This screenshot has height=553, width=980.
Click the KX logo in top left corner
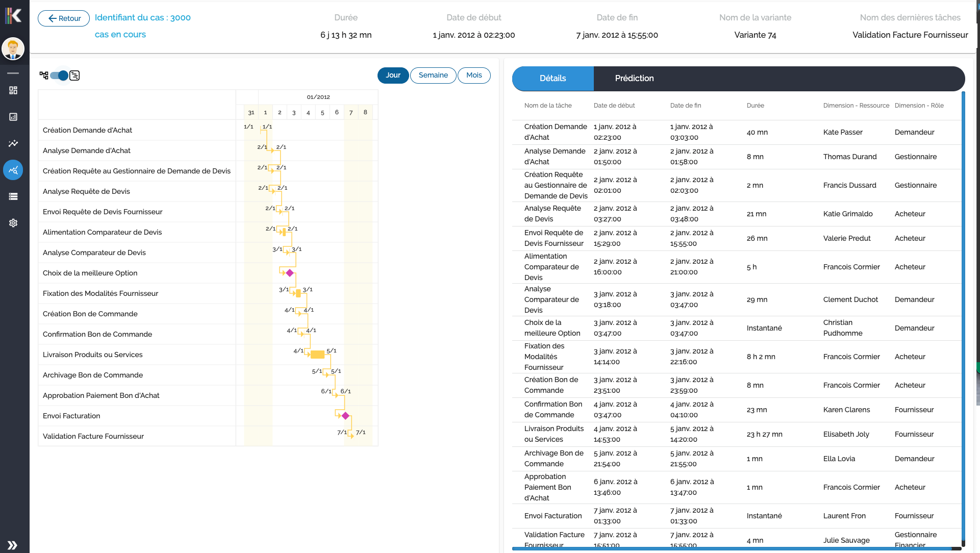[x=13, y=15]
